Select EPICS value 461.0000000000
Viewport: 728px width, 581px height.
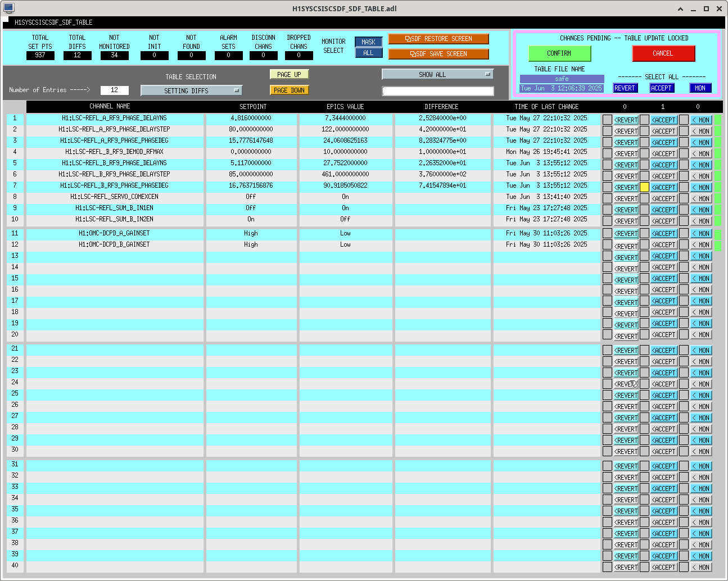pos(345,174)
